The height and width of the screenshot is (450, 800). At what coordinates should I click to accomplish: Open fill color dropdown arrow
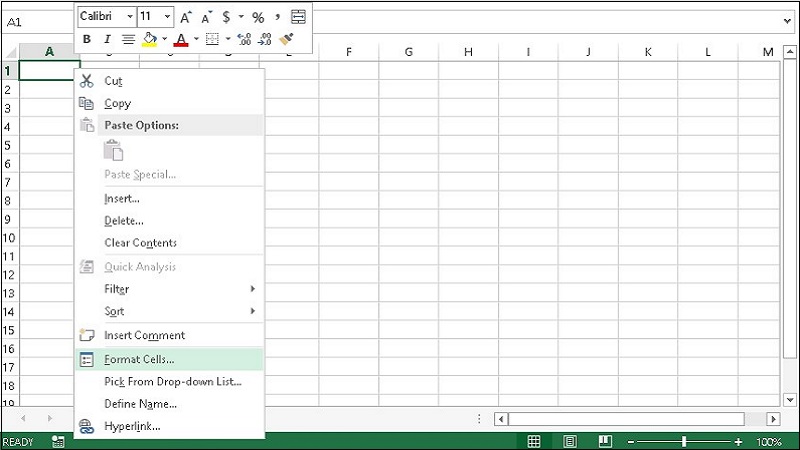164,39
